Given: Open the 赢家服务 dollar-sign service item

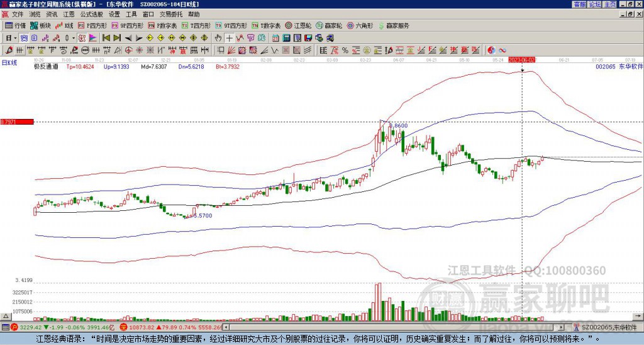Looking at the screenshot, I should tap(394, 25).
